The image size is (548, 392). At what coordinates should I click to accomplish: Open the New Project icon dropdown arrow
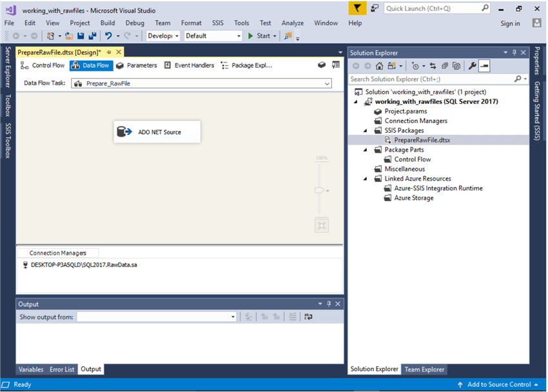coord(60,36)
